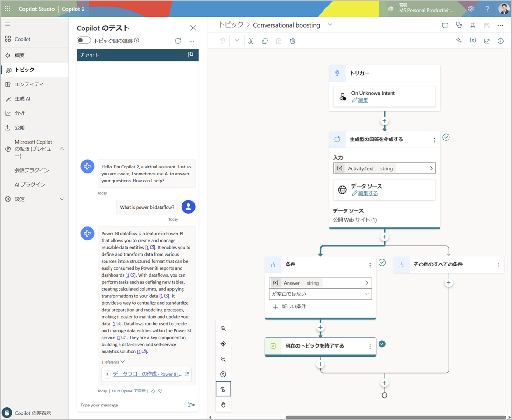512x420 pixels.
Task: Click the paste clipboard icon
Action: click(x=279, y=41)
